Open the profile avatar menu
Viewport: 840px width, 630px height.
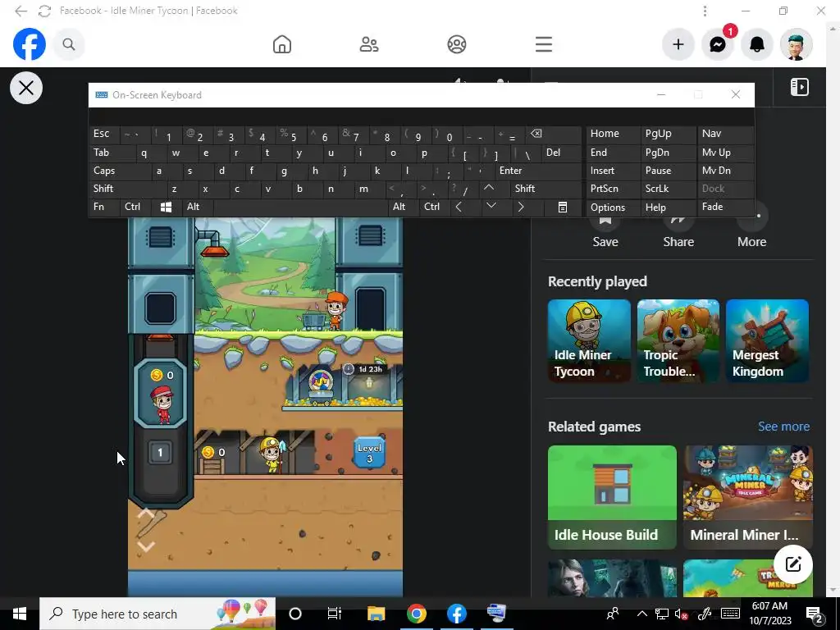[x=797, y=44]
